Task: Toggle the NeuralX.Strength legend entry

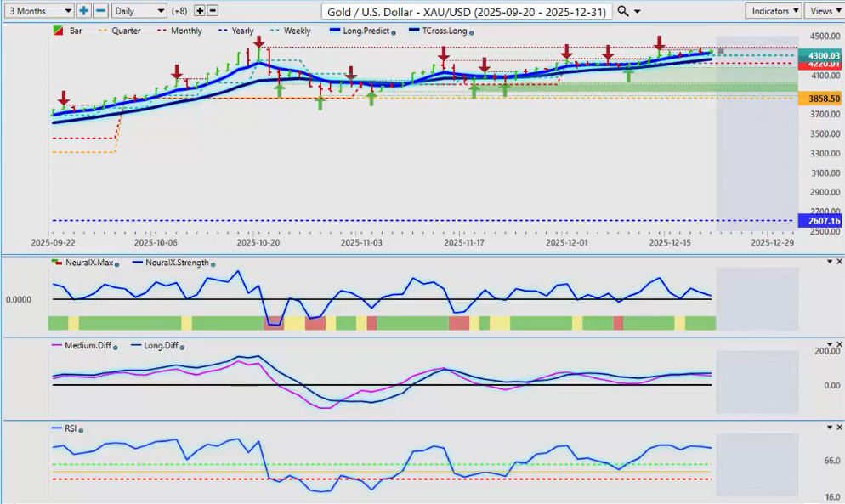Action: tap(177, 263)
